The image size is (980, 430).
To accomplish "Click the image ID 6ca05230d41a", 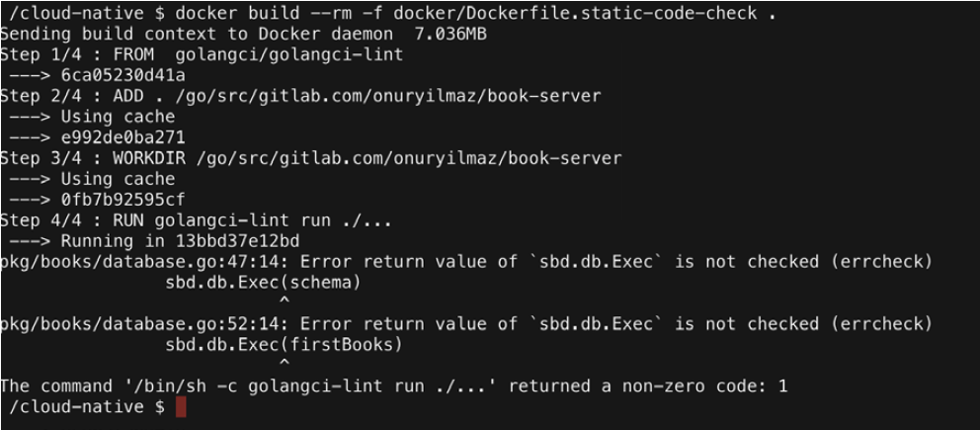I will click(x=122, y=75).
